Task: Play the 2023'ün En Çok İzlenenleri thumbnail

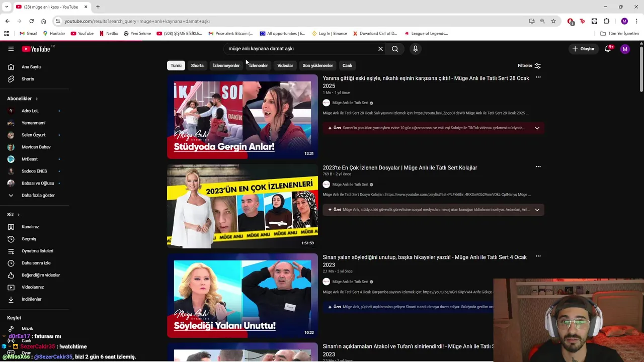Action: tap(243, 206)
